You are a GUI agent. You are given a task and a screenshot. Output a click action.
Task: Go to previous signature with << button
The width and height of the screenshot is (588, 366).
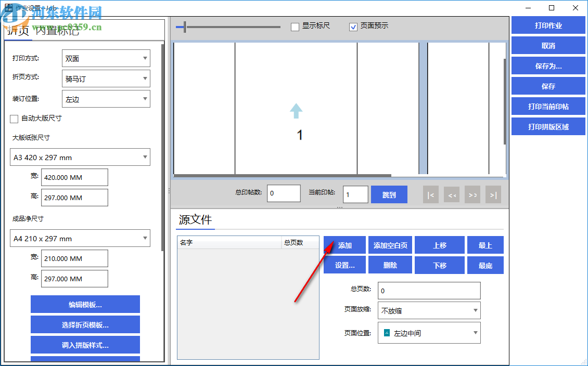pos(452,195)
